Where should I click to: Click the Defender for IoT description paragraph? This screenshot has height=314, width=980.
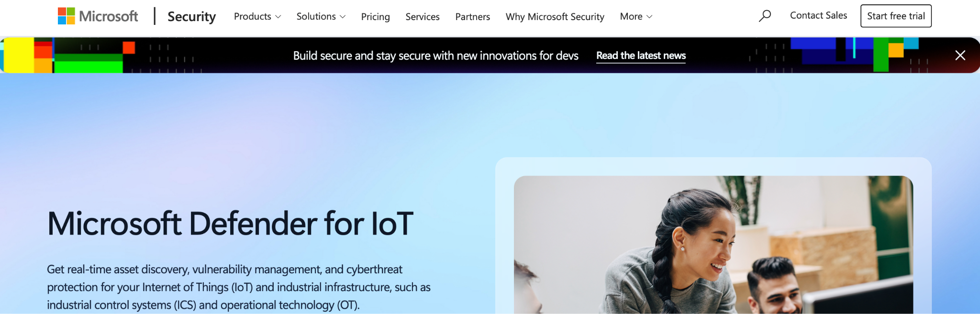[x=238, y=287]
